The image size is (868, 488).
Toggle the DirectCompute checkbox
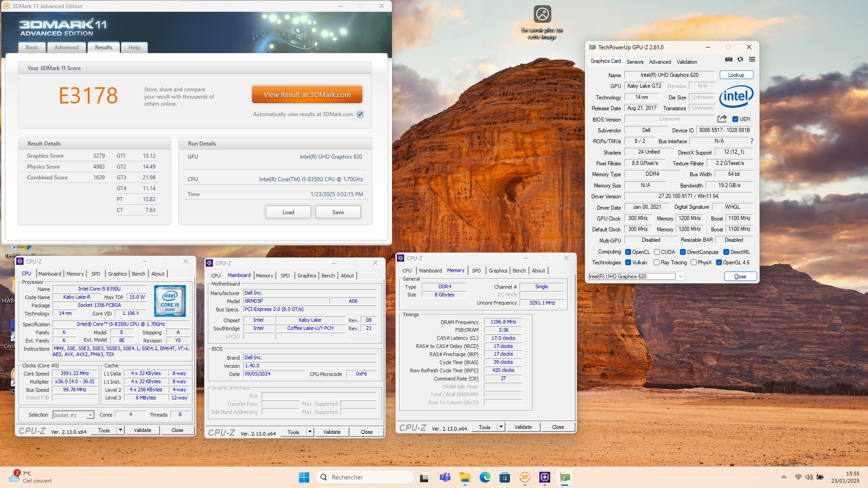click(x=683, y=252)
